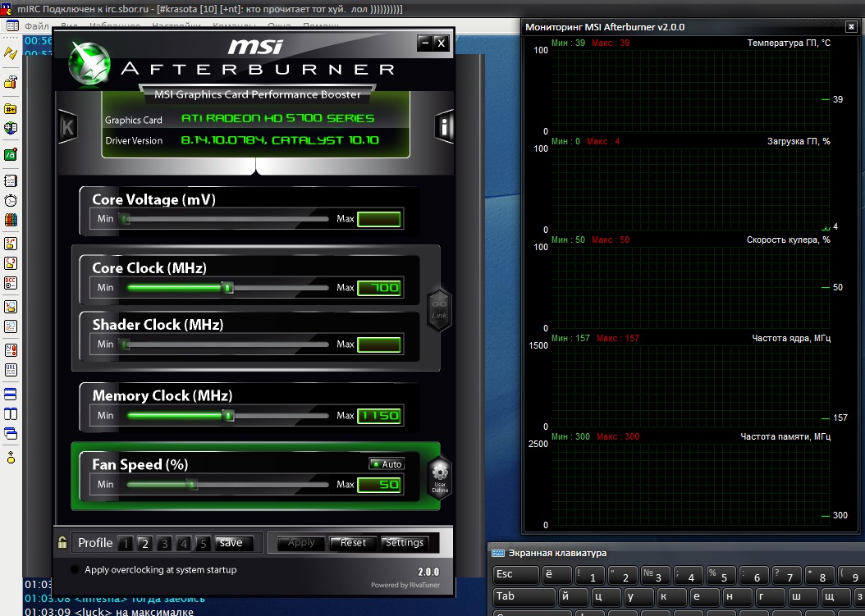Click On-Screen Keyboard title icon
Screen dimensions: 865x616
[x=497, y=553]
